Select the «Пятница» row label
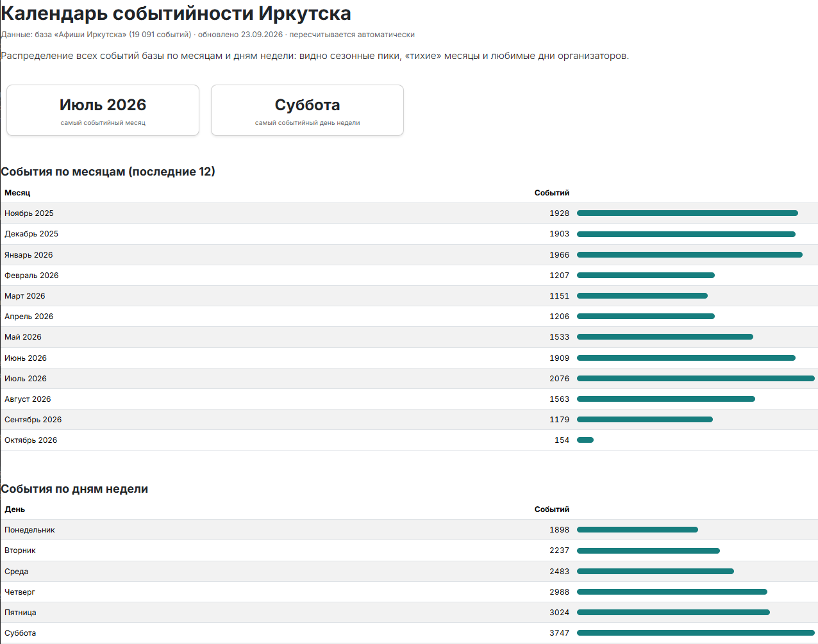818x644 pixels. click(x=21, y=613)
